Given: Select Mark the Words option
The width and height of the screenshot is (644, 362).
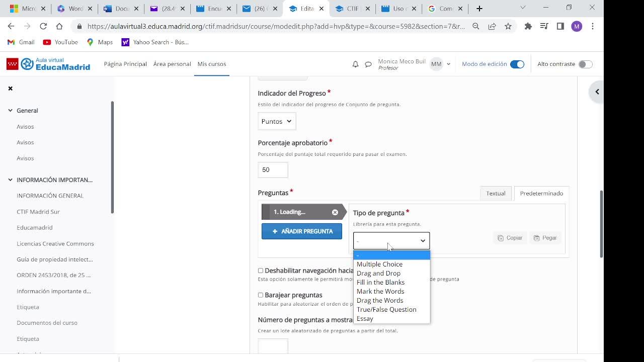Looking at the screenshot, I should [x=391, y=291].
